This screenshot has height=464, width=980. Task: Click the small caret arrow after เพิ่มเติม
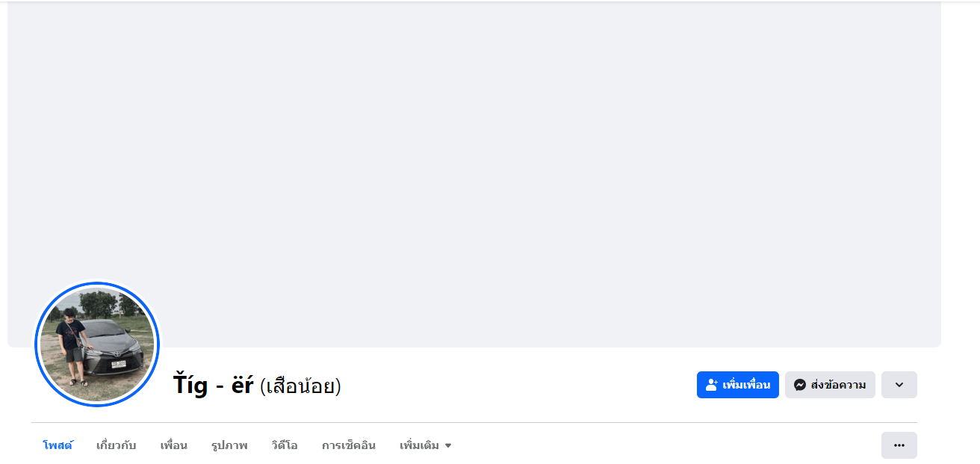point(448,446)
